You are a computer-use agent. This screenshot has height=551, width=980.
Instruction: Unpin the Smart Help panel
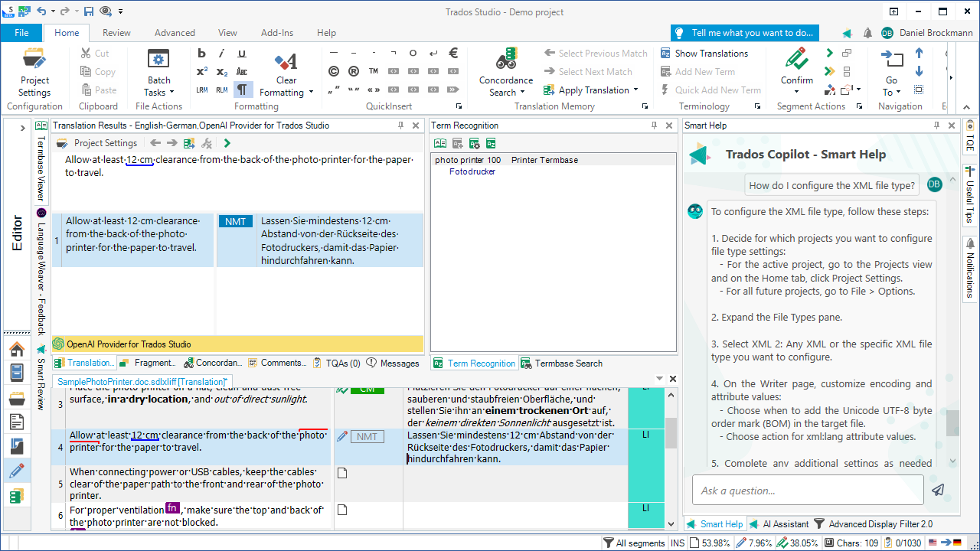point(937,125)
